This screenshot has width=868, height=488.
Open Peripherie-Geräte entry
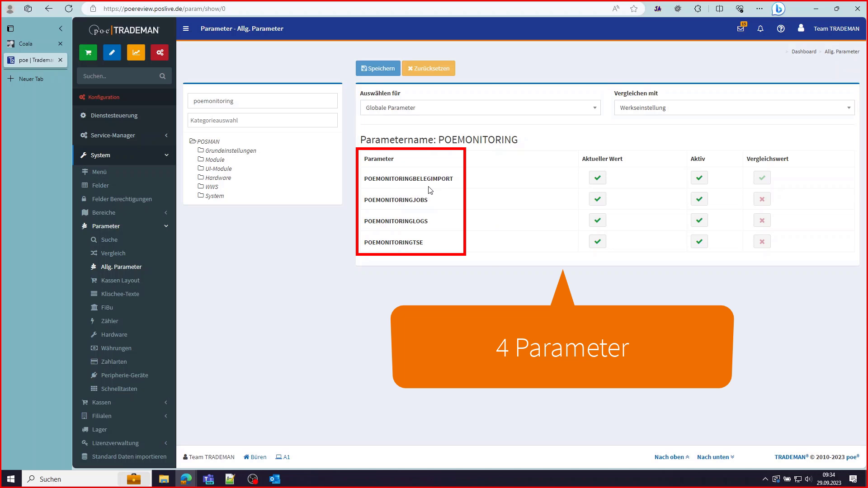click(124, 375)
